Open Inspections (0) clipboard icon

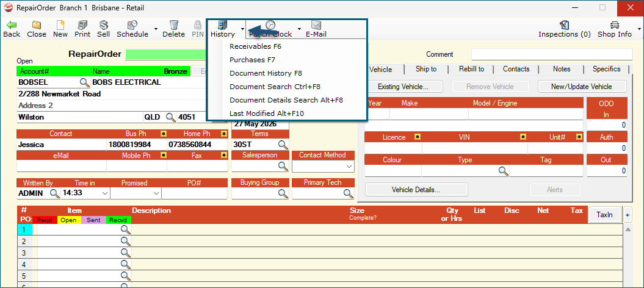tap(564, 26)
